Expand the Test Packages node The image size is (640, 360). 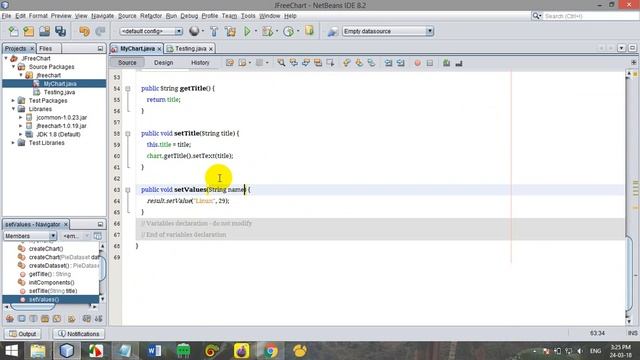(x=13, y=100)
